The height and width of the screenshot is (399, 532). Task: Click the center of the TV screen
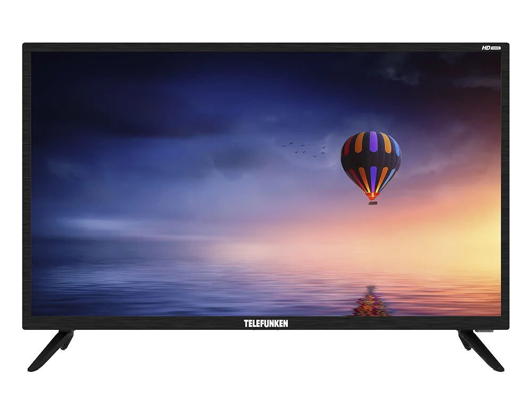pos(266,184)
